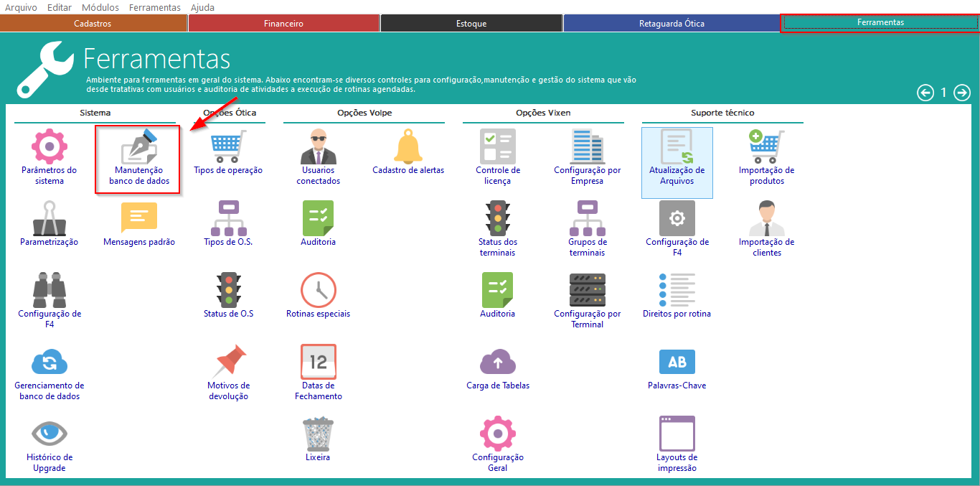Open the Lixeira trash icon
Screen dimensions: 980x486
pos(318,434)
